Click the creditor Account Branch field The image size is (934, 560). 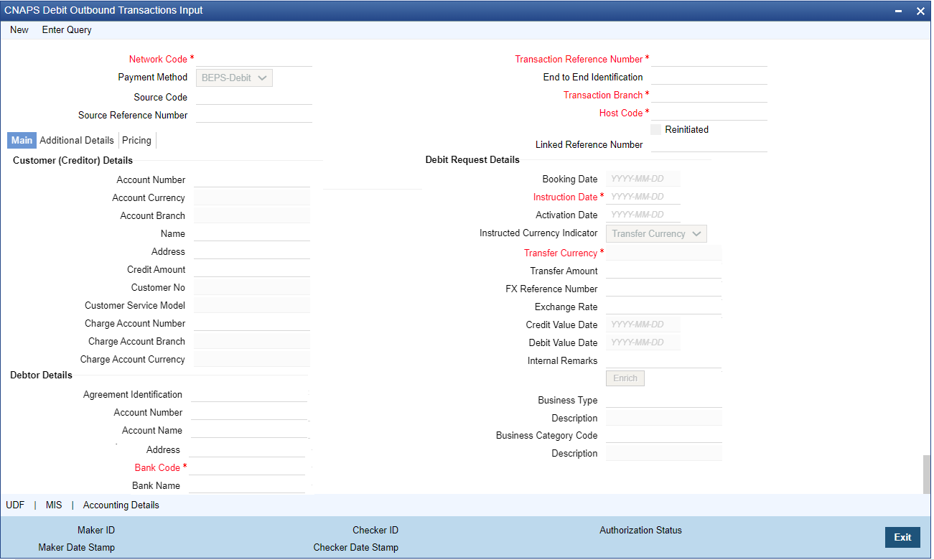[252, 215]
